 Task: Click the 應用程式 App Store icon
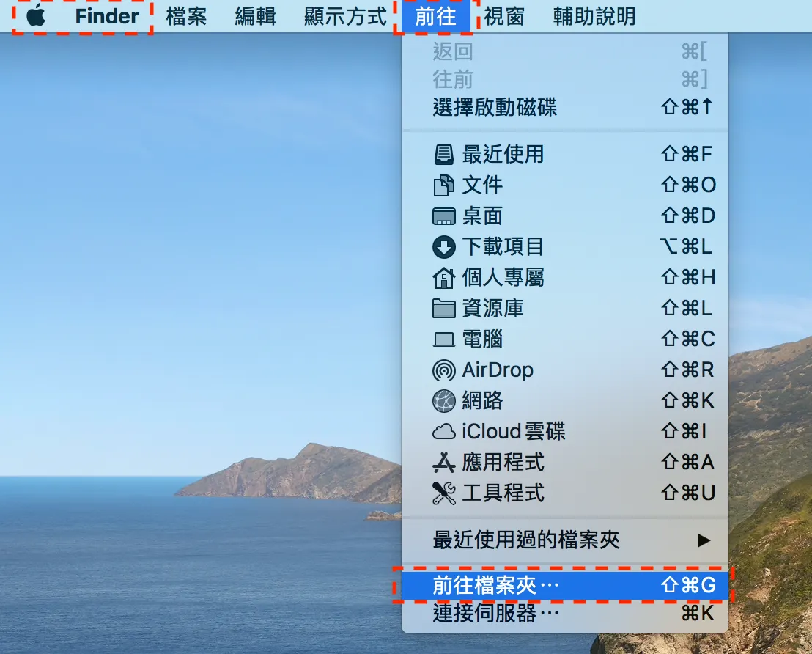pos(444,462)
